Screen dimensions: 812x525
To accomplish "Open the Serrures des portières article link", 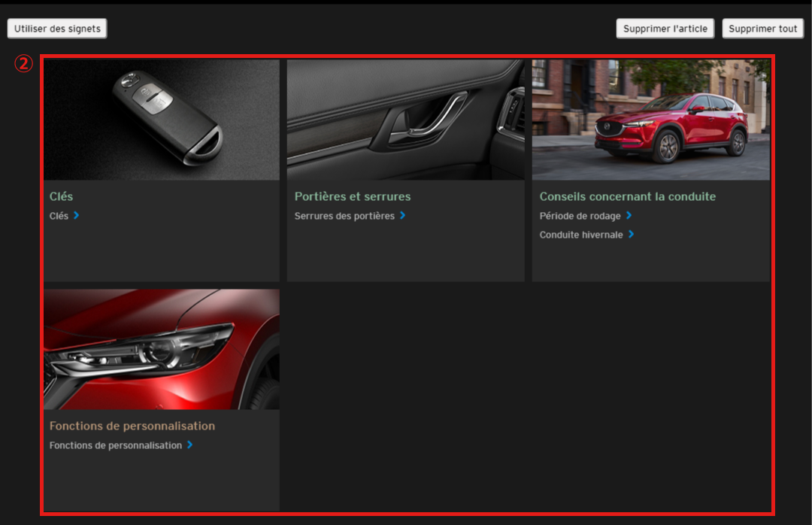I will [344, 216].
